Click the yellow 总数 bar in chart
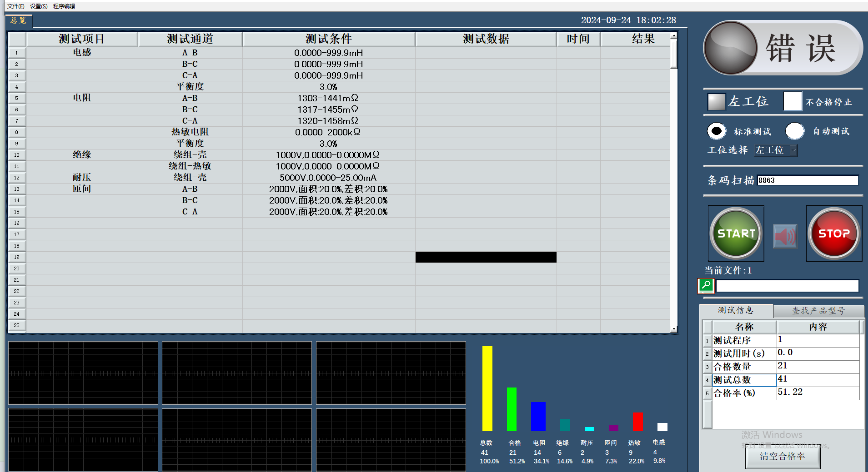Screen dimensions: 868x472 click(487, 388)
